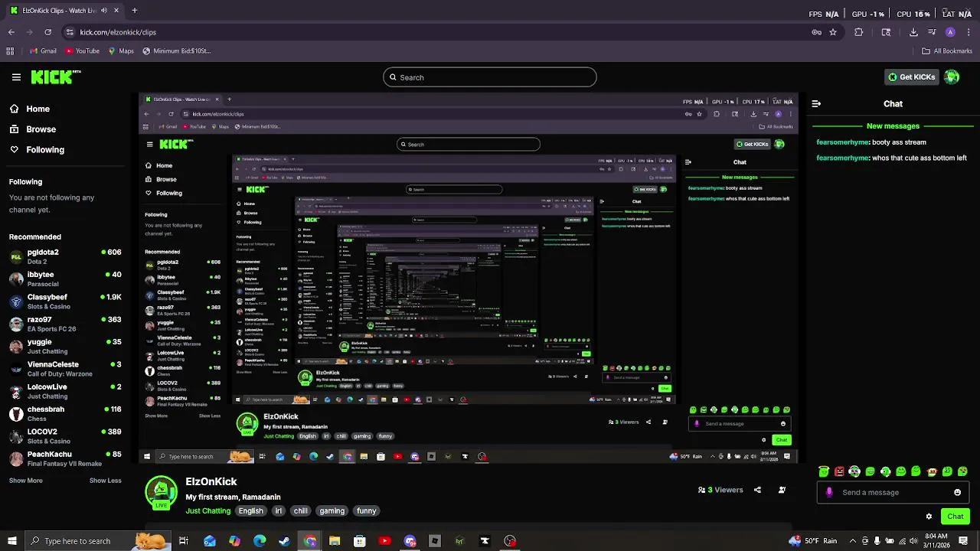Viewport: 980px width, 551px height.
Task: Reload the page
Action: (47, 32)
